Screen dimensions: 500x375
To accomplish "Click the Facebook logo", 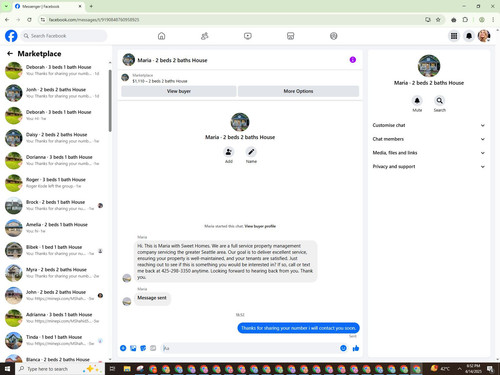I will click(x=11, y=36).
